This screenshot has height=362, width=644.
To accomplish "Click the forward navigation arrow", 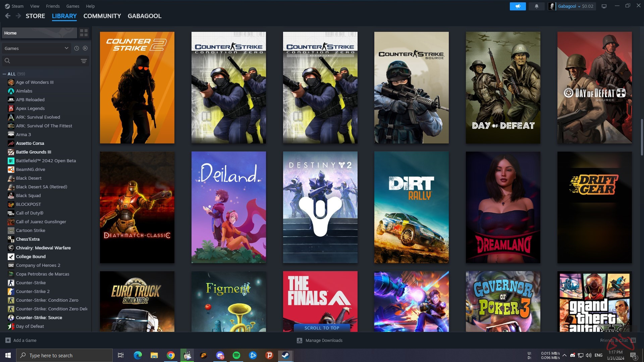I will [x=18, y=16].
